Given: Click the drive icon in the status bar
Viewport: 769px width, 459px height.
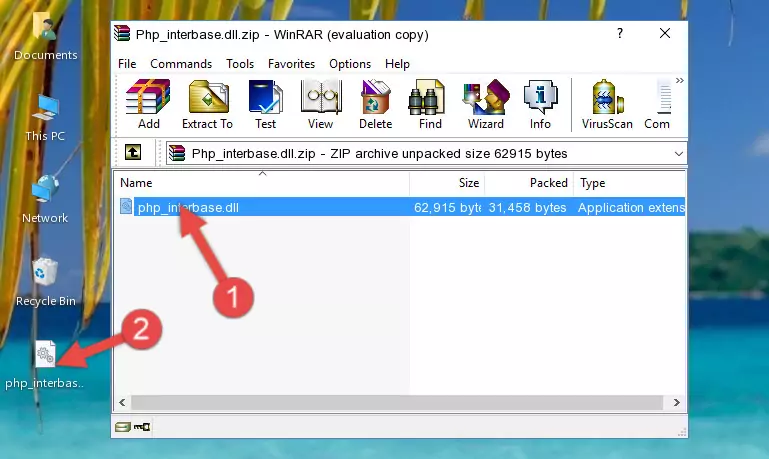Looking at the screenshot, I should (123, 427).
